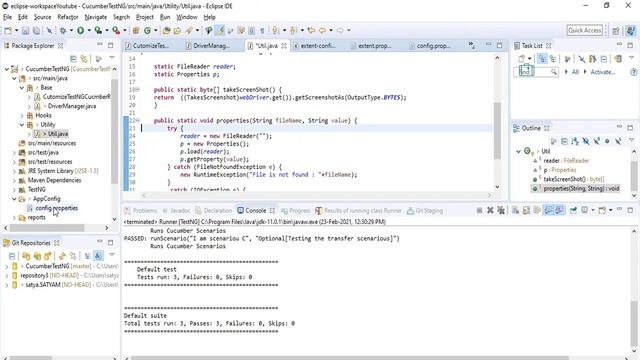
Task: Open the Perspective button beside Quick Access
Action: [x=616, y=30]
